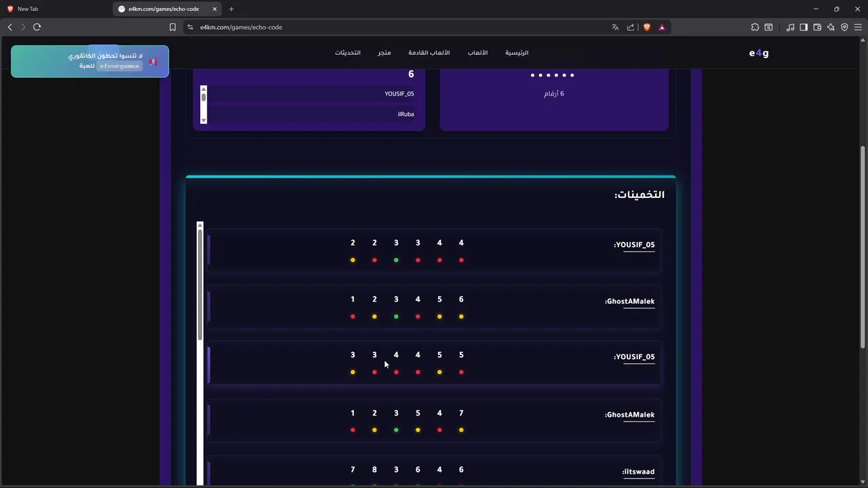This screenshot has height=488, width=868.
Task: Click the التخمينات heading
Action: (x=639, y=195)
